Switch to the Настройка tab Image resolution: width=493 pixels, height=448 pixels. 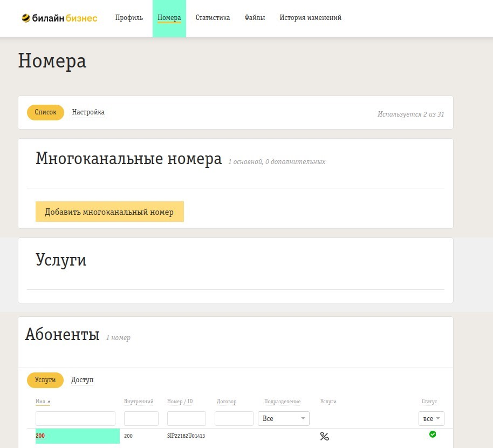[x=88, y=112]
